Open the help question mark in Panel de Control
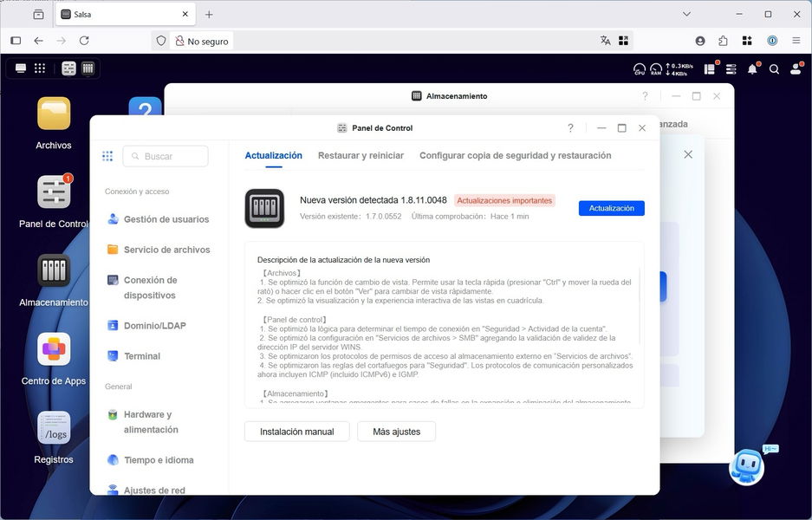Viewport: 812px width, 520px height. pos(570,128)
